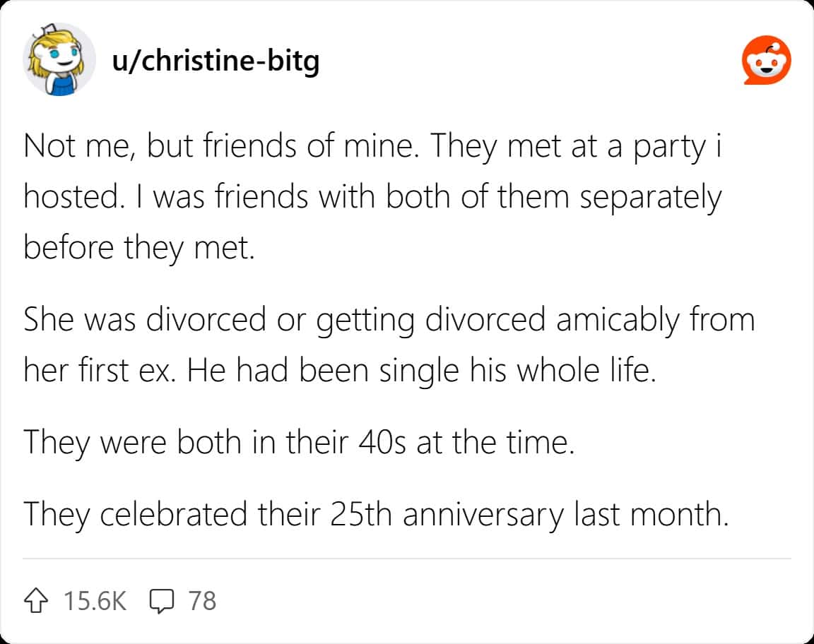Open the profile avatar of christine-bitg
Image resolution: width=814 pixels, height=644 pixels.
(59, 60)
